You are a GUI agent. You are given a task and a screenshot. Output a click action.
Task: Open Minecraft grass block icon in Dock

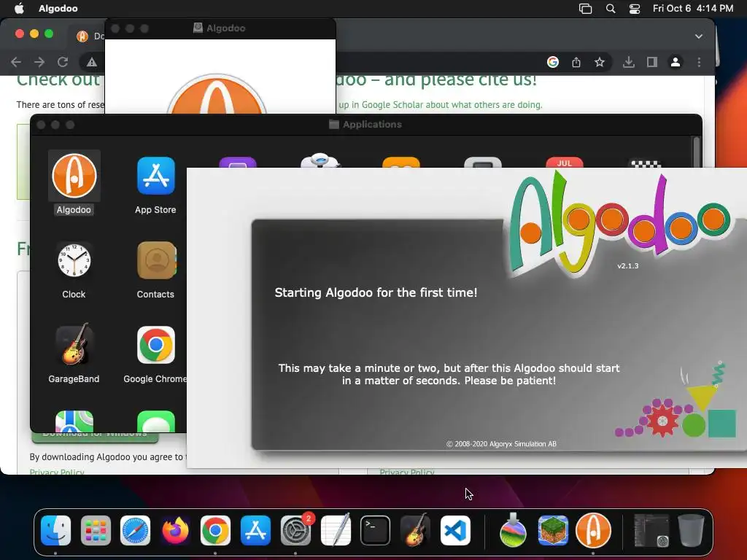pos(553,531)
